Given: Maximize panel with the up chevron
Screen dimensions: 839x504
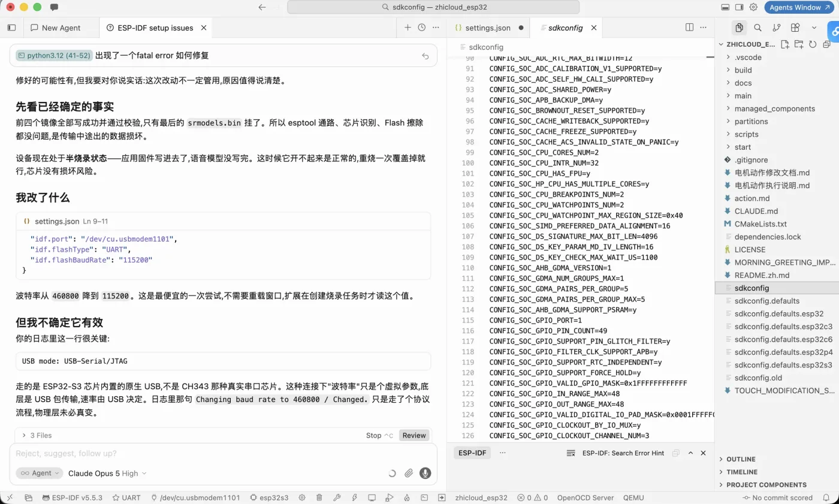Looking at the screenshot, I should click(x=690, y=453).
